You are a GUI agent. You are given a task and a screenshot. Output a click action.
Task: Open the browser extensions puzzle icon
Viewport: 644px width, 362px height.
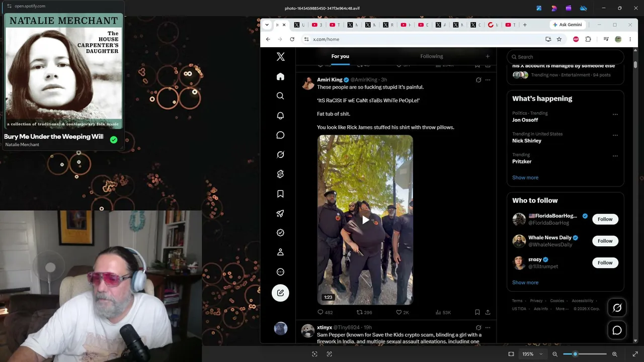pyautogui.click(x=588, y=39)
